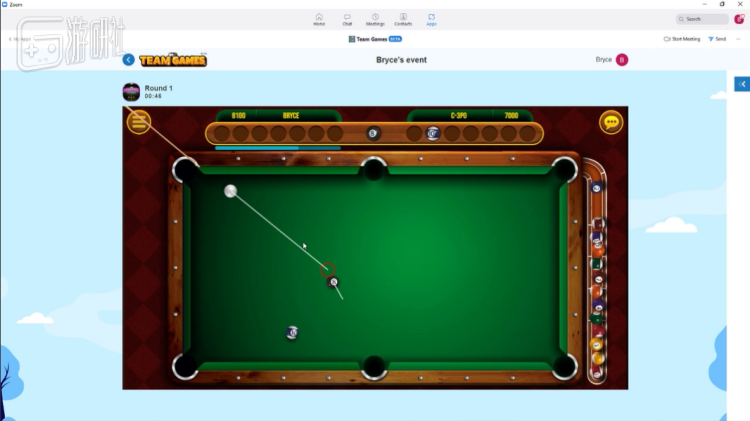Click the striped ball on the table
Screen dimensions: 750x421
pos(292,332)
